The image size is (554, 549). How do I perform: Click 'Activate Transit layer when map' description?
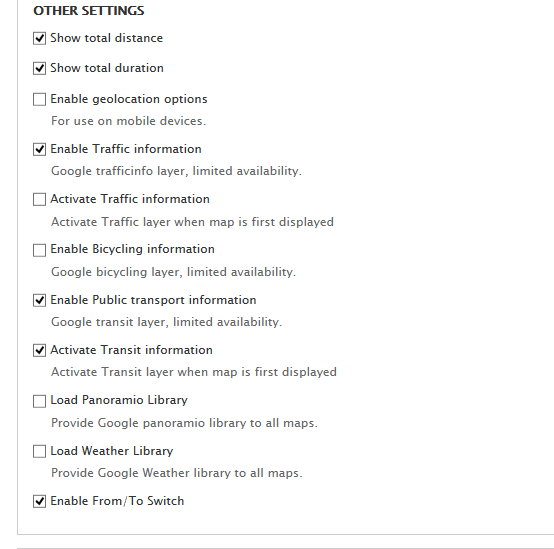[194, 372]
